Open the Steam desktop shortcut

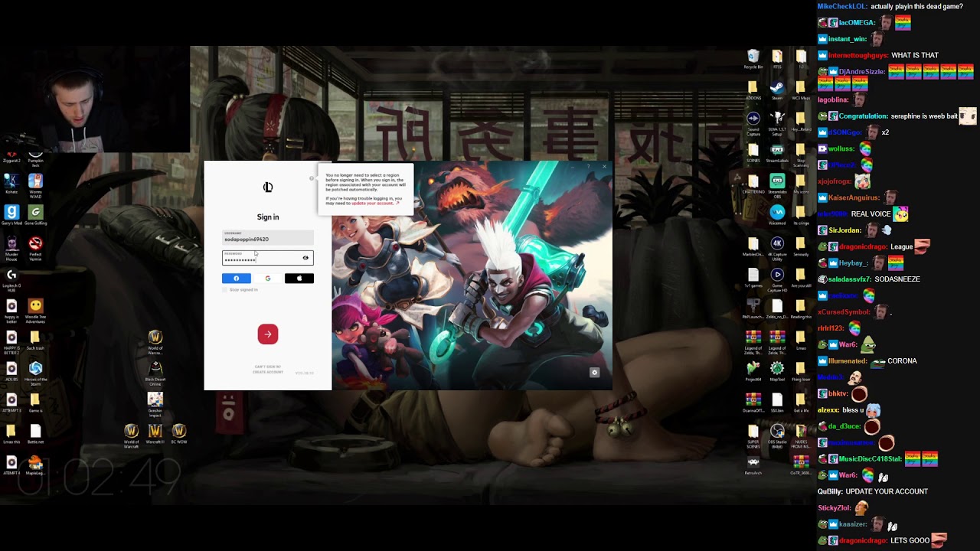coord(777,90)
